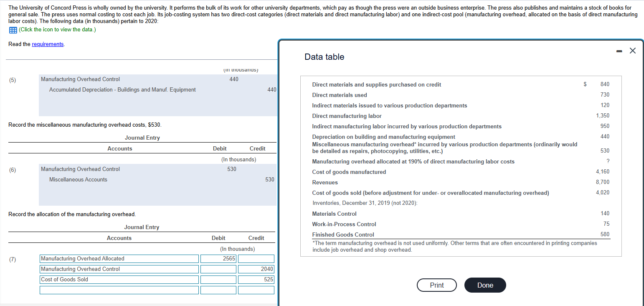Select the debit cell showing 2565
This screenshot has height=306, width=644.
point(218,258)
